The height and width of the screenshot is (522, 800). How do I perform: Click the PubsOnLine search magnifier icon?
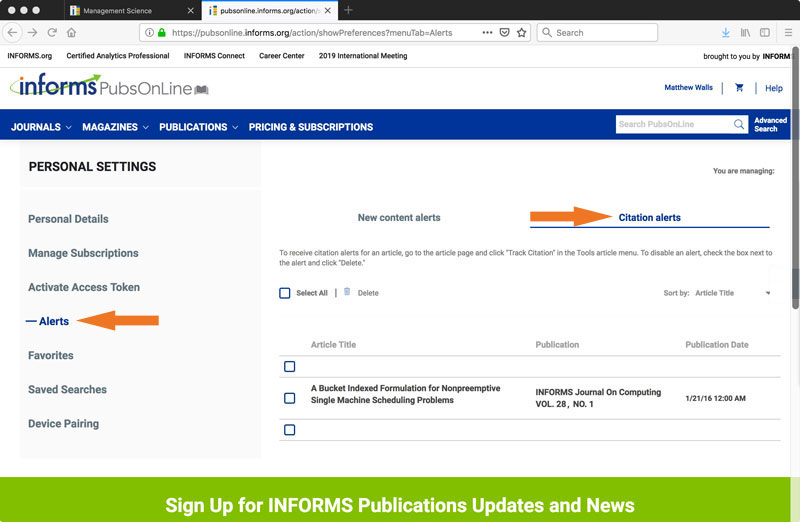click(738, 124)
